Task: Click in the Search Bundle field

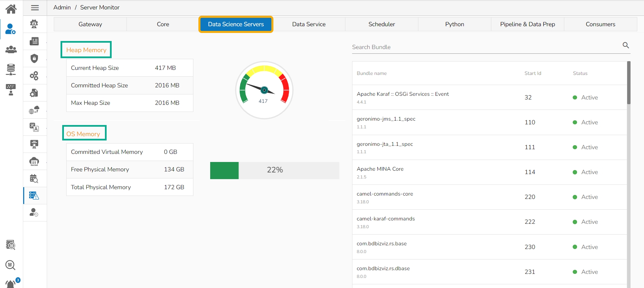Action: click(484, 47)
